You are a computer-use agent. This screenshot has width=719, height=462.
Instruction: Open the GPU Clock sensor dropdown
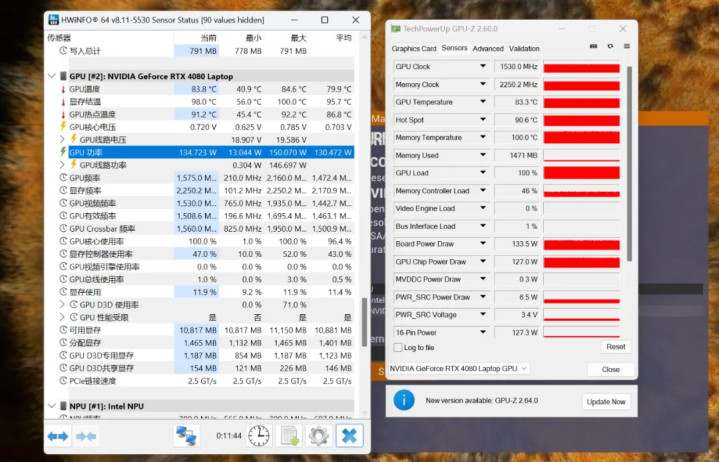click(483, 66)
